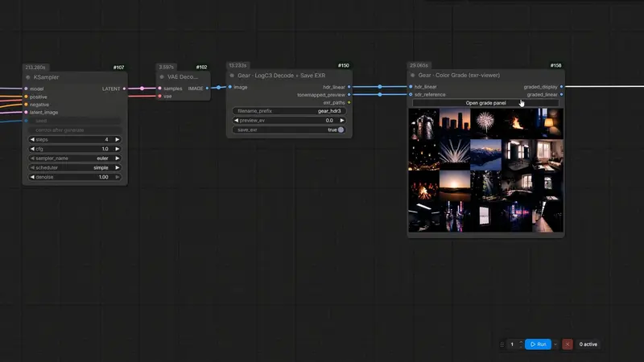Click the KSampler latent_image input socket
This screenshot has width=644, height=362.
[x=27, y=112]
